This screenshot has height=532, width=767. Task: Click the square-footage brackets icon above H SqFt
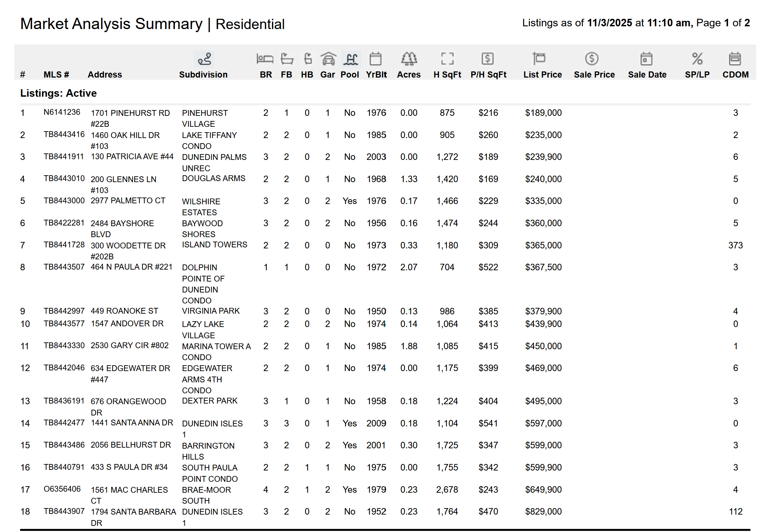click(x=447, y=59)
